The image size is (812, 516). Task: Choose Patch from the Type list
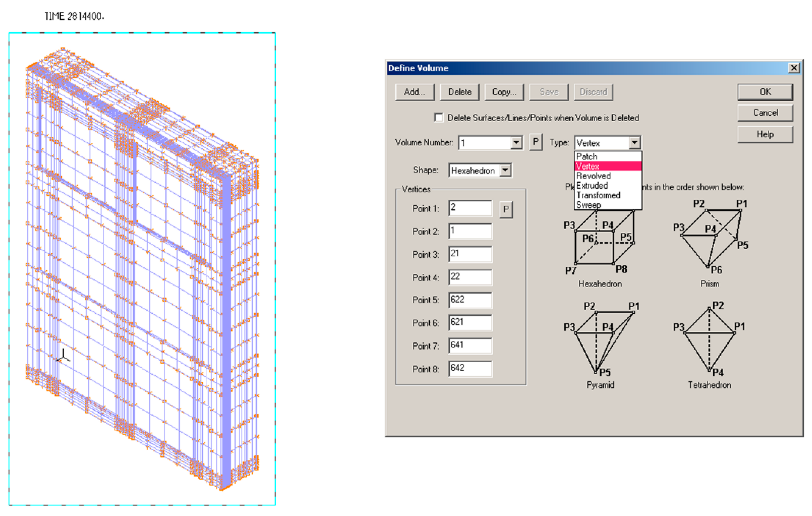coord(587,156)
